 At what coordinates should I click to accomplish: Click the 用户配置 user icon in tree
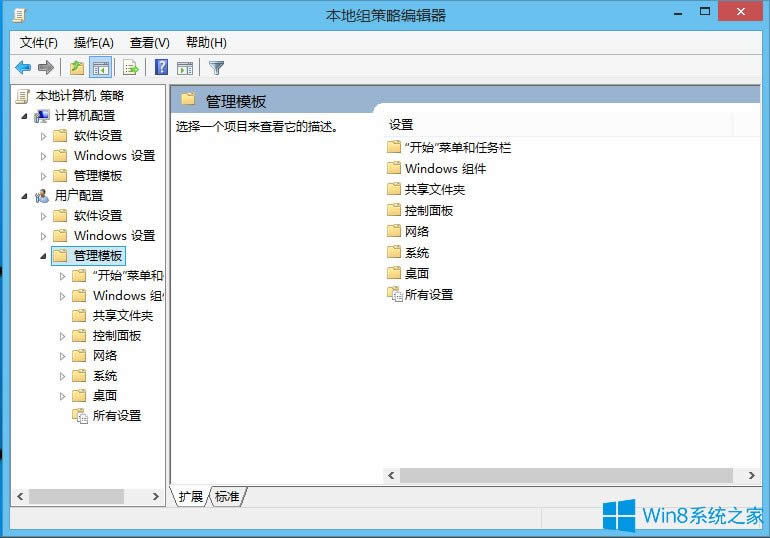click(42, 196)
